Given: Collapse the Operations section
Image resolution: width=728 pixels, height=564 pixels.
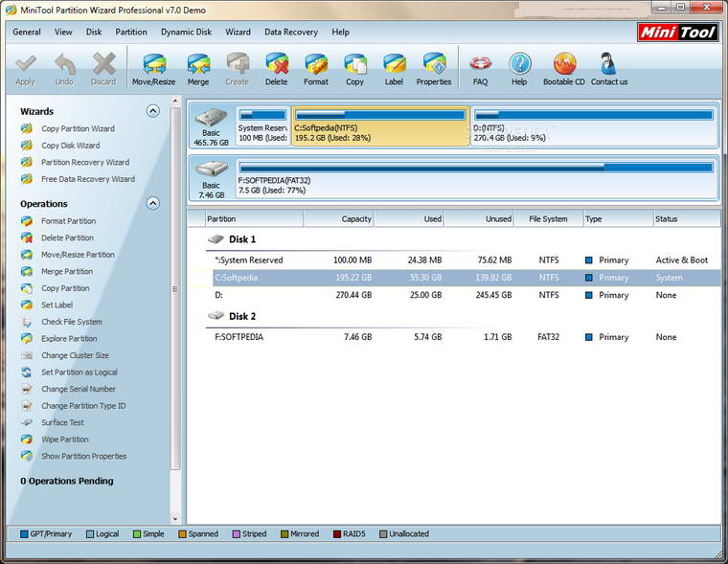Looking at the screenshot, I should 152,203.
